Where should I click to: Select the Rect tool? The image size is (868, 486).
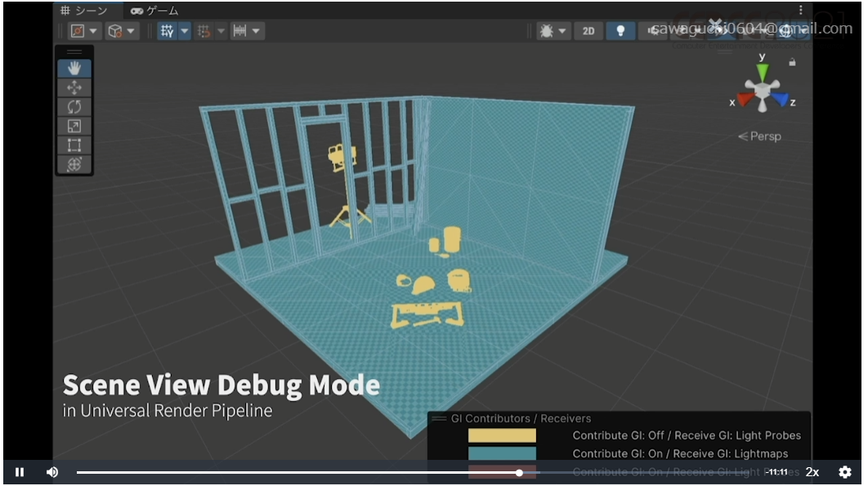tap(74, 145)
